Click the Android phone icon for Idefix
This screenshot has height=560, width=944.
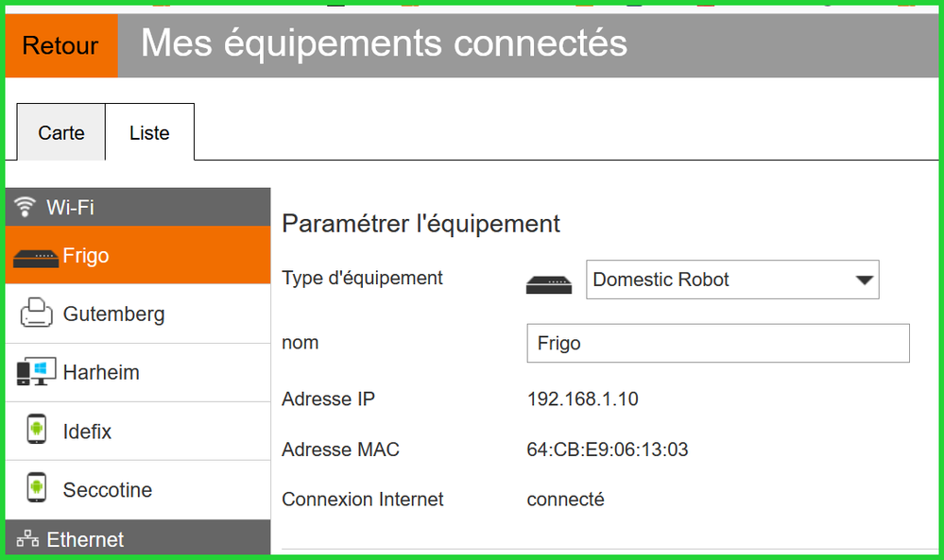[36, 431]
